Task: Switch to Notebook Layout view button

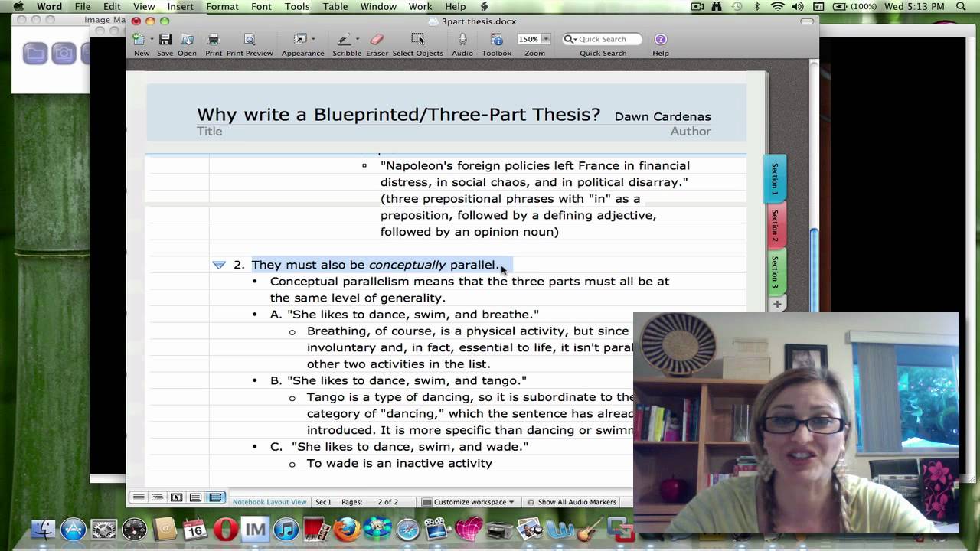Action: click(215, 497)
